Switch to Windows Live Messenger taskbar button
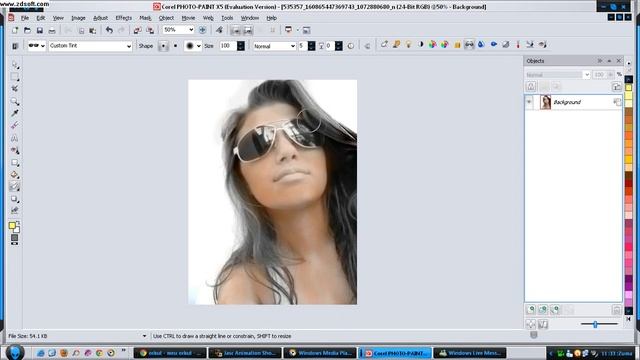 pyautogui.click(x=470, y=353)
